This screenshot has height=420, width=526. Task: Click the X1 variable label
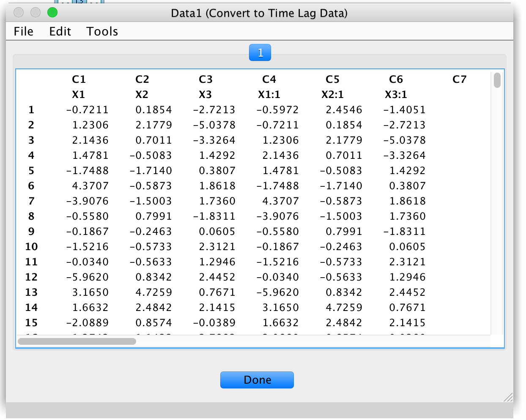78,94
